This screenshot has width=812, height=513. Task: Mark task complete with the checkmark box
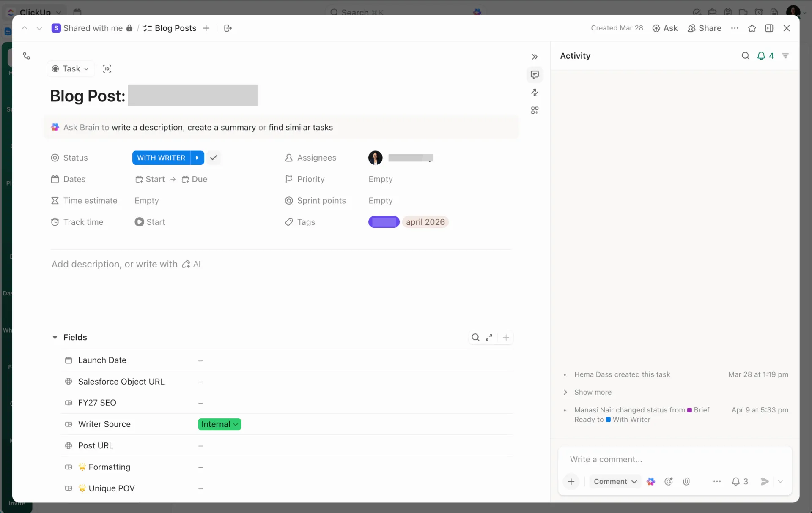pyautogui.click(x=214, y=158)
